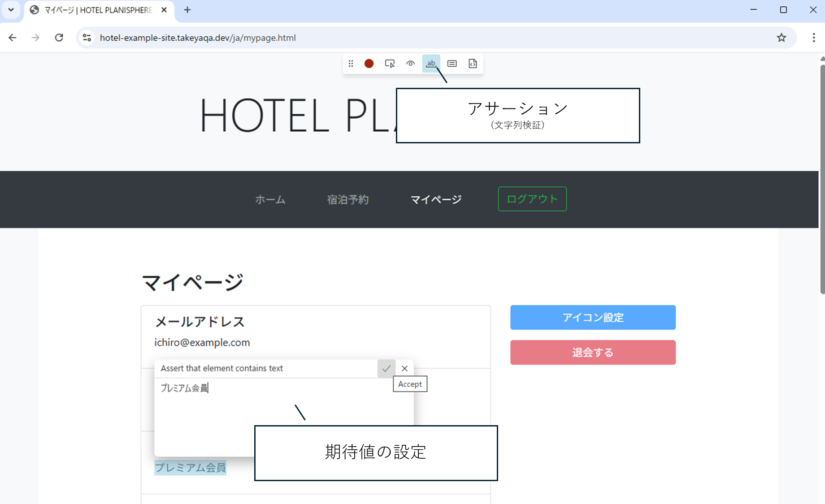Bookmark this page with the star icon

(782, 38)
